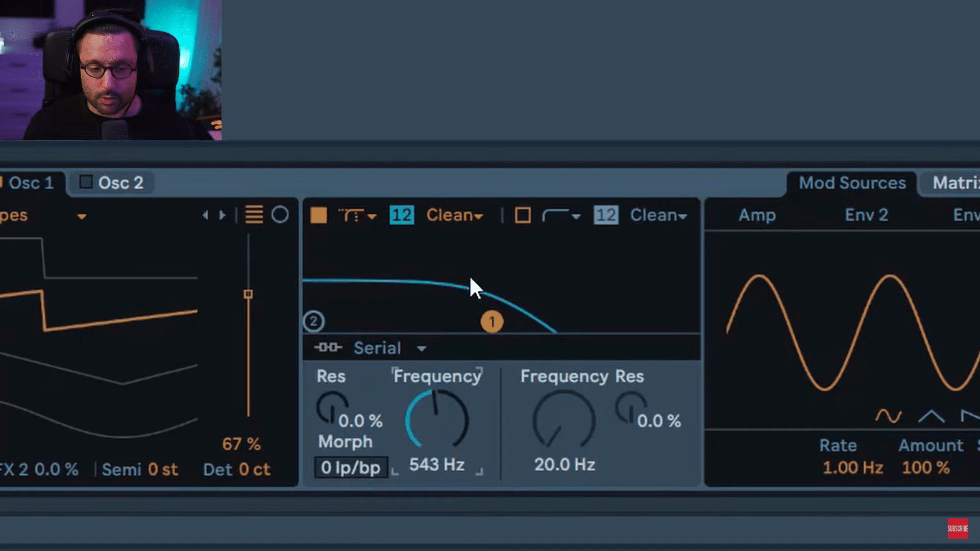Click the 543 Hz frequency value
Image resolution: width=980 pixels, height=551 pixels.
pyautogui.click(x=436, y=464)
